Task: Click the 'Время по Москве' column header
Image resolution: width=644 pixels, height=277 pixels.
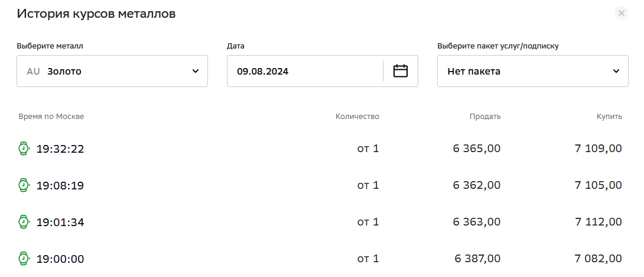Action: click(x=51, y=117)
